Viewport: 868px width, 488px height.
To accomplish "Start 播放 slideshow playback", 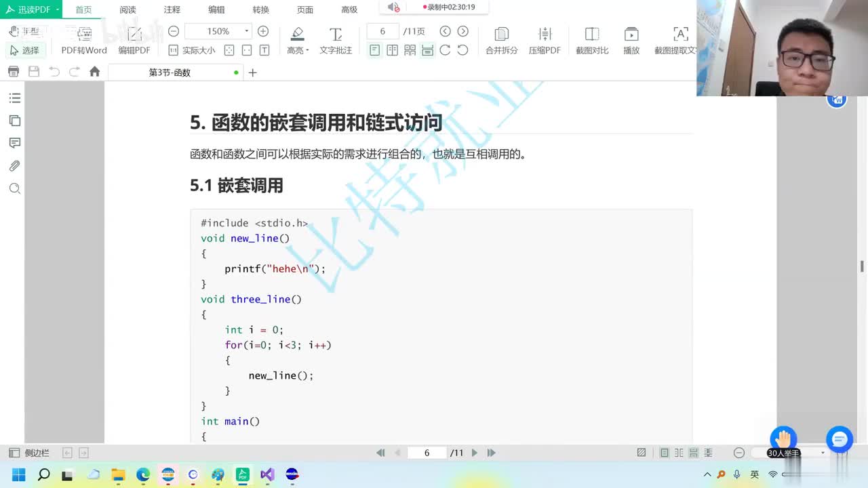I will pos(631,41).
